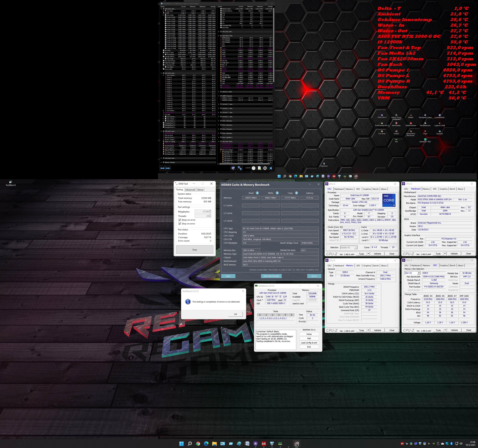Open Tools dropdown arrow in CPU-Z Memory window
Viewport: 478px width, 448px height.
[x=368, y=330]
